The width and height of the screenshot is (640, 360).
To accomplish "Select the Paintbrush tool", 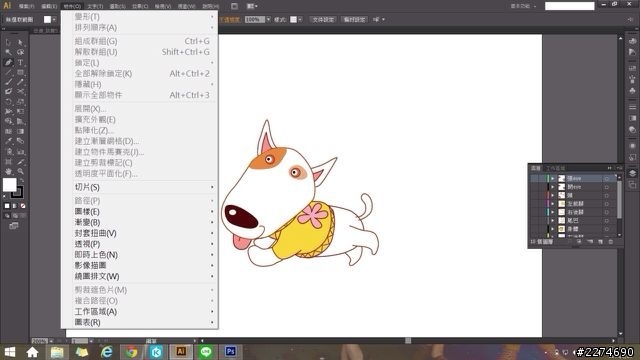I will pyautogui.click(x=8, y=82).
